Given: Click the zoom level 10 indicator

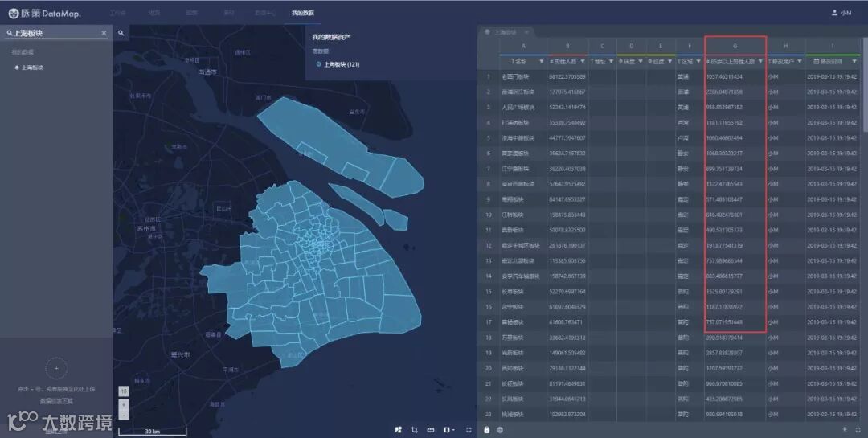Looking at the screenshot, I should pos(124,391).
